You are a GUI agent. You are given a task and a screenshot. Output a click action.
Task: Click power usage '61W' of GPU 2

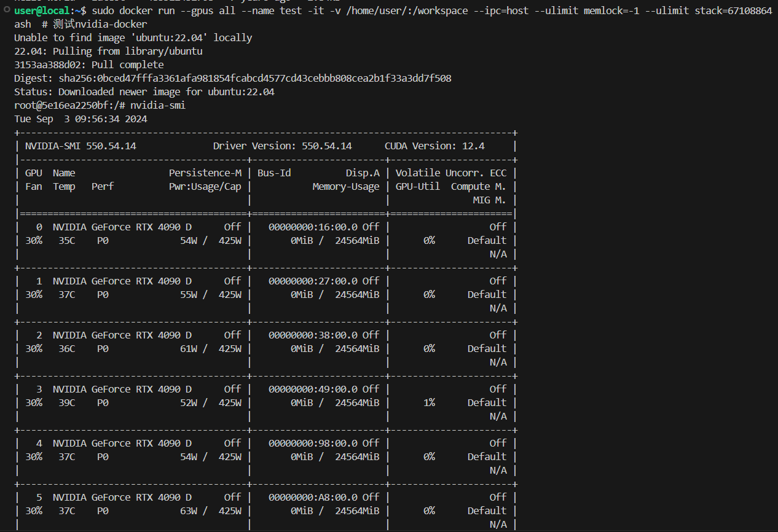click(x=189, y=349)
